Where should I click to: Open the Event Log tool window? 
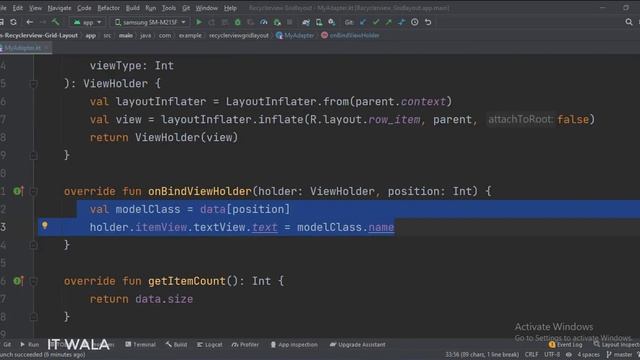coord(566,344)
